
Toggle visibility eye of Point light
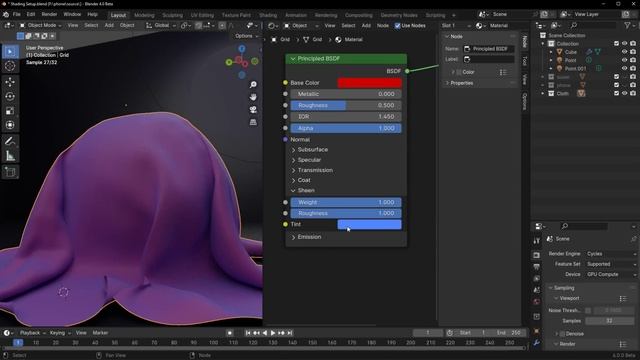point(624,60)
